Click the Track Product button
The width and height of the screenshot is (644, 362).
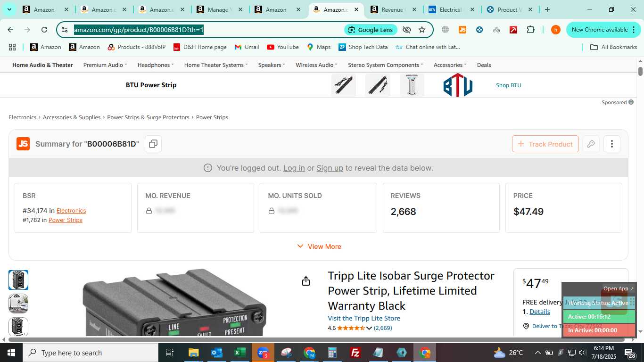pyautogui.click(x=545, y=144)
